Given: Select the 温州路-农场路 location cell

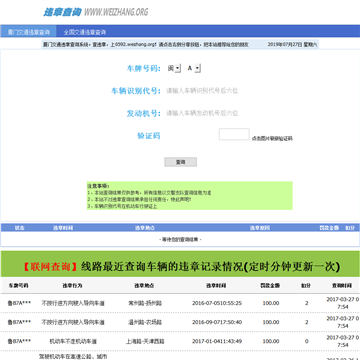Looking at the screenshot, I should [x=145, y=322].
